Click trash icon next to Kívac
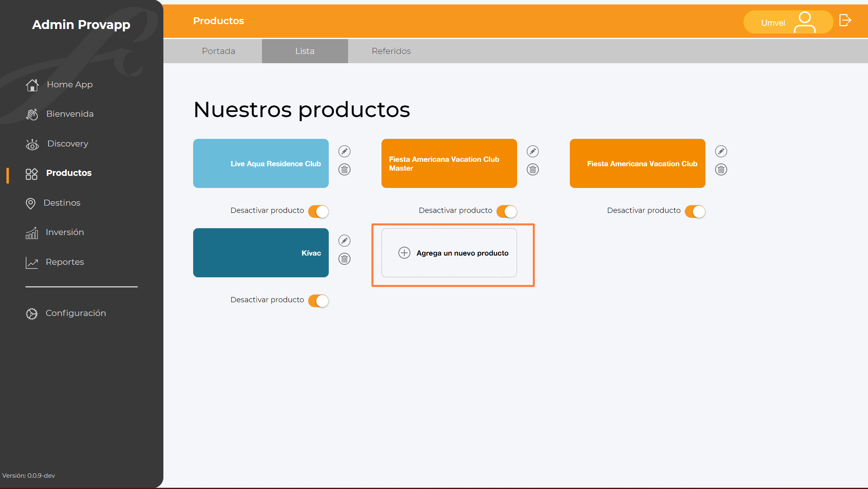The width and height of the screenshot is (868, 489). (x=344, y=259)
